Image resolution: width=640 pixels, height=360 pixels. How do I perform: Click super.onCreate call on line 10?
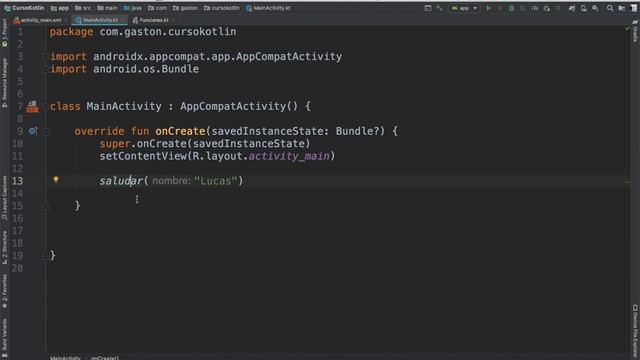click(204, 144)
